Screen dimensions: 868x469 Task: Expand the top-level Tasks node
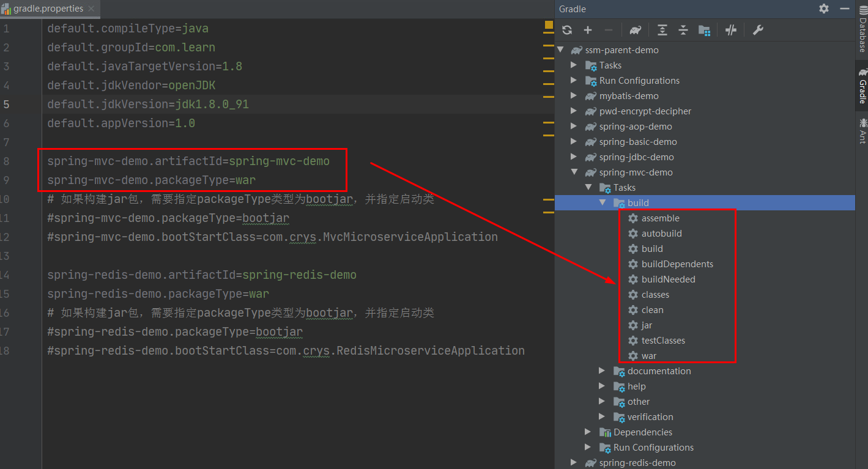tap(573, 65)
